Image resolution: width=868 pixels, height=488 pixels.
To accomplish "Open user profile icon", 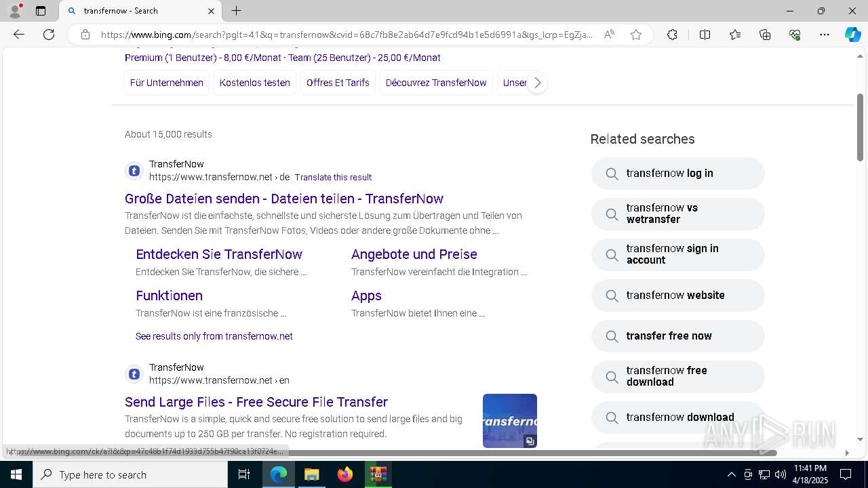I will tap(15, 11).
